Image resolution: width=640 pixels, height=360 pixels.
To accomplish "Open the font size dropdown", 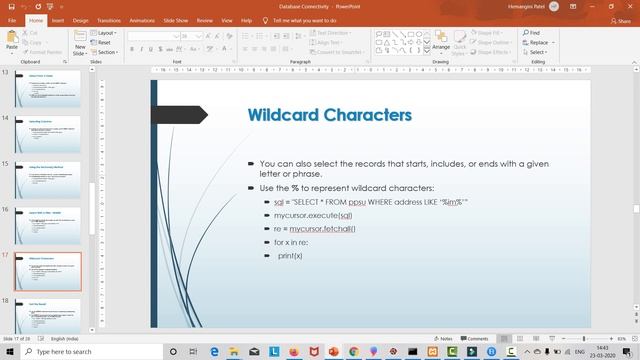I will point(198,36).
